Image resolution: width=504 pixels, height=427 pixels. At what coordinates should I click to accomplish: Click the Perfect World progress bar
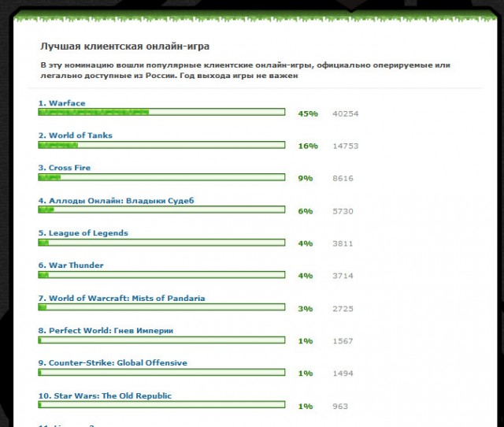pyautogui.click(x=161, y=340)
